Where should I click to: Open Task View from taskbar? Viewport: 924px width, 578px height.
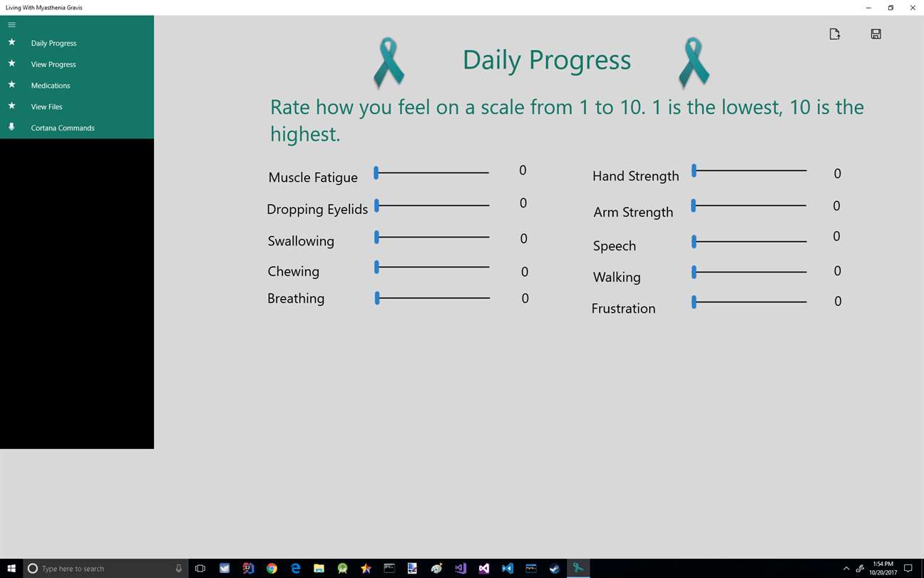point(200,568)
